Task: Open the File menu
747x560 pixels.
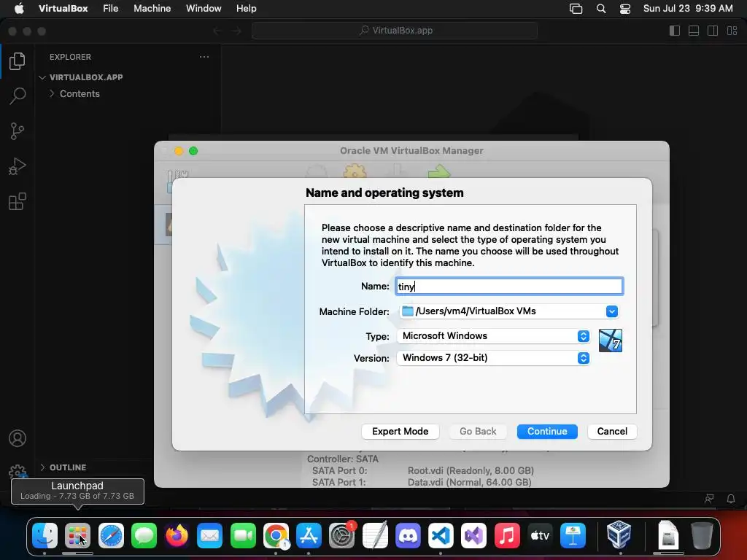Action: click(111, 9)
